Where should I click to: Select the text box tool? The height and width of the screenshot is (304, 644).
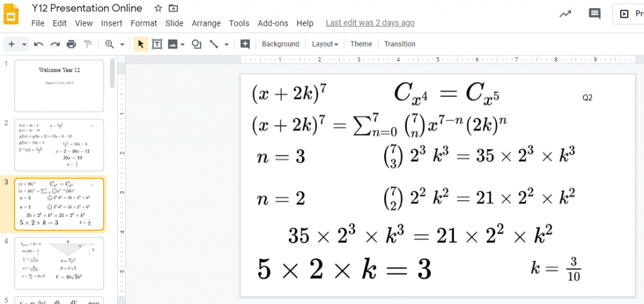157,44
